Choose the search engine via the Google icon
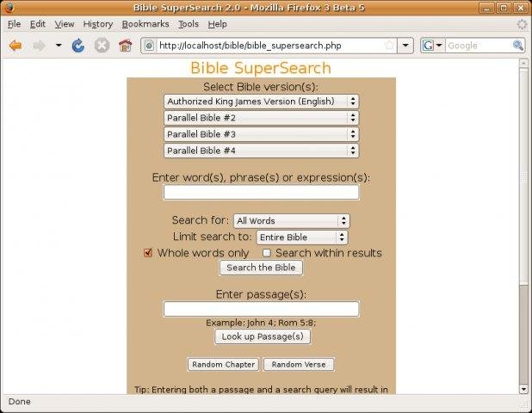Screen dimensions: 532x413 tap(432, 46)
